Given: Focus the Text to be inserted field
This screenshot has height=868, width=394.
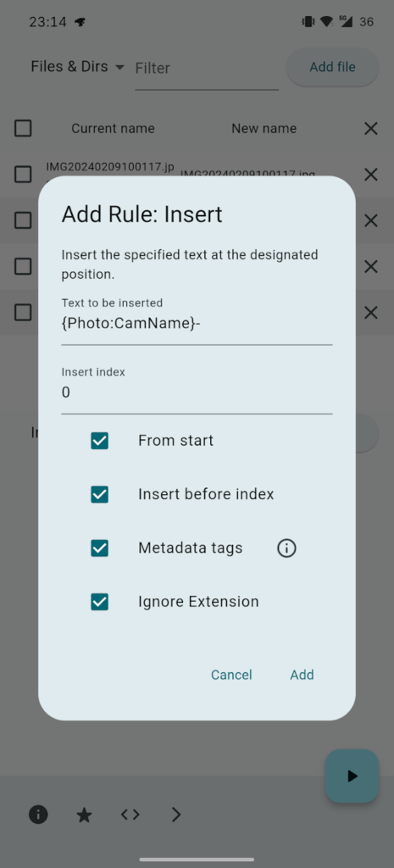Looking at the screenshot, I should point(197,321).
